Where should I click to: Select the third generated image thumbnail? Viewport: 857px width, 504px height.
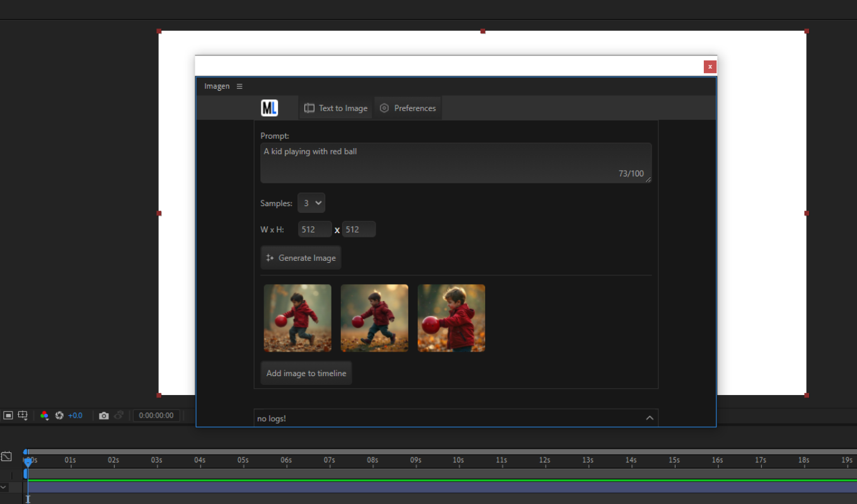451,318
